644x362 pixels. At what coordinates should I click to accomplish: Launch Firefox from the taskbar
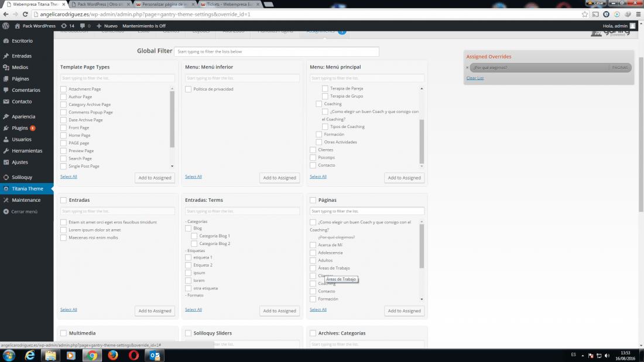[113, 356]
